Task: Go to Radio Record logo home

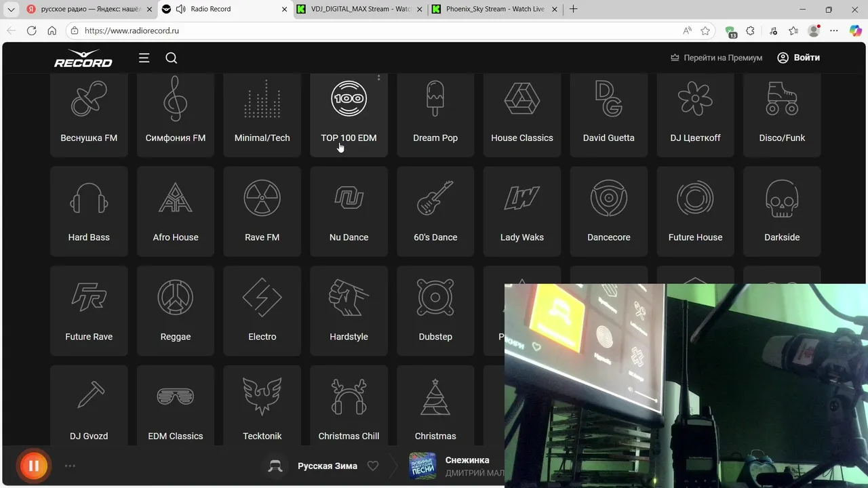Action: [x=83, y=58]
